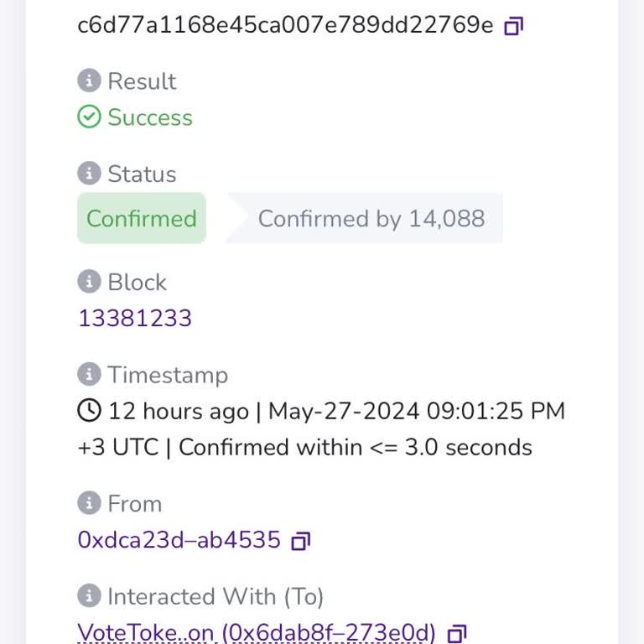Click the Confirmed within 3.0 seconds text
The height and width of the screenshot is (644, 644).
coord(356,447)
